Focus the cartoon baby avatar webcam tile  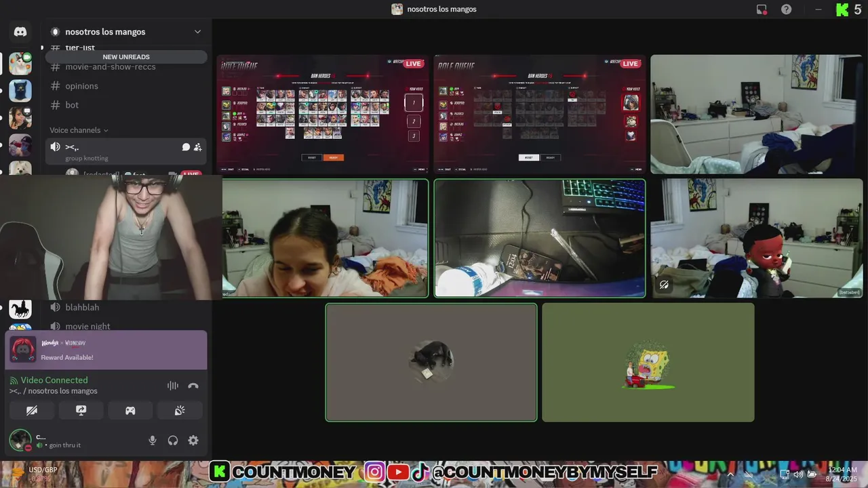click(x=757, y=238)
